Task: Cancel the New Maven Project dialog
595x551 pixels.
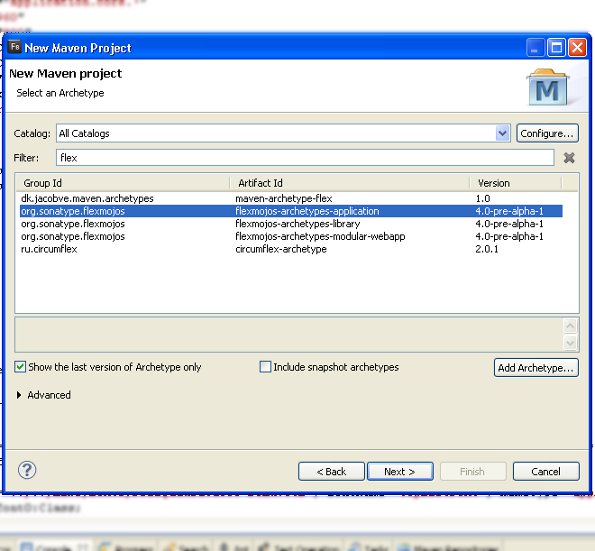Action: click(546, 471)
